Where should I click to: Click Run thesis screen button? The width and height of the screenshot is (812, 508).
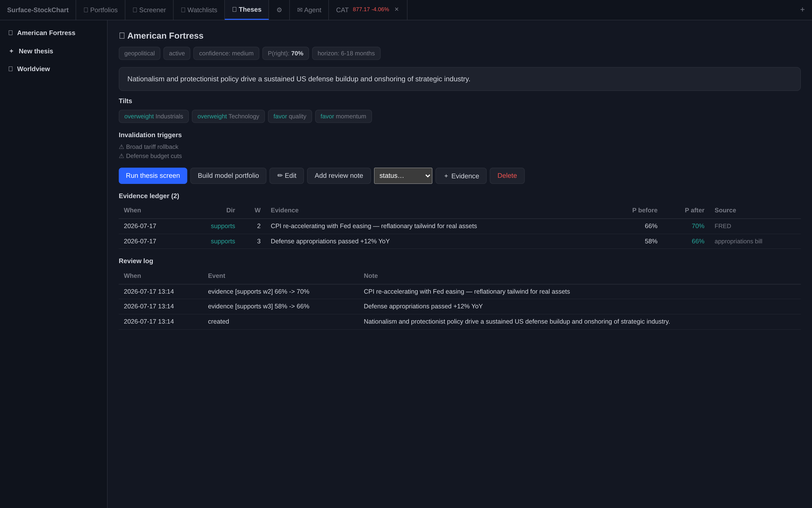(153, 176)
